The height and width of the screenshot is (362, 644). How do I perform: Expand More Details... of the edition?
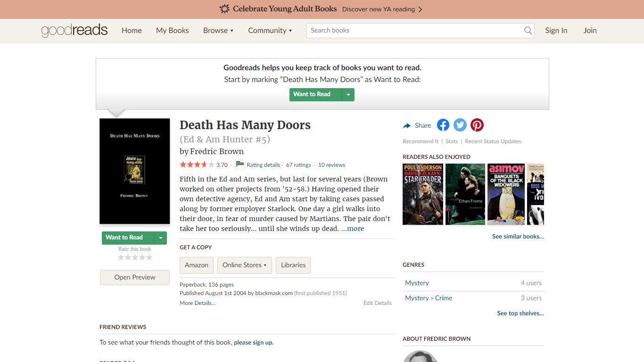coord(198,303)
